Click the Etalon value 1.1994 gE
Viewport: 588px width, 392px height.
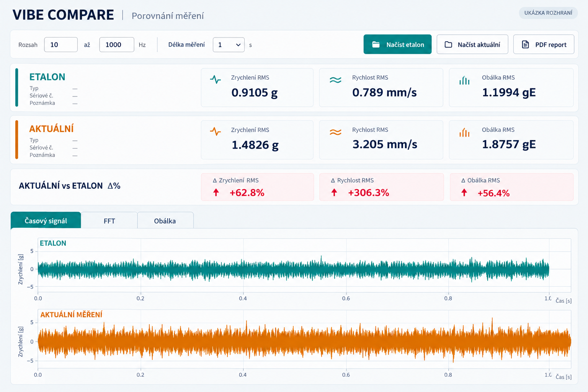point(509,93)
